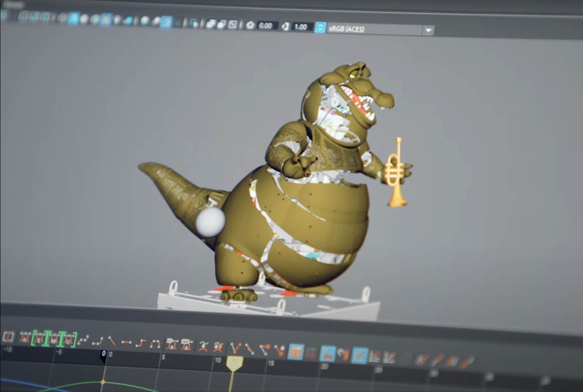Click the Unify tangents icon
583x392 pixels.
coord(250,348)
